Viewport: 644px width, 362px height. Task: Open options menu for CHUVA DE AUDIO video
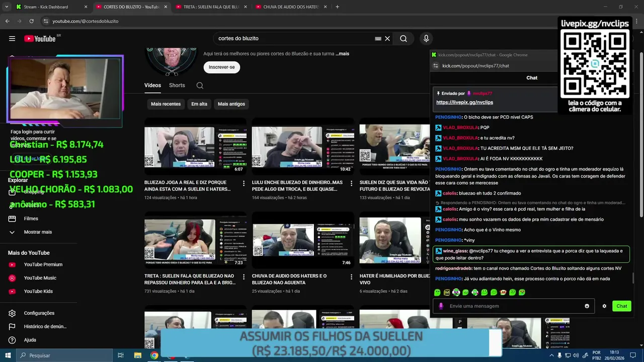click(x=351, y=277)
